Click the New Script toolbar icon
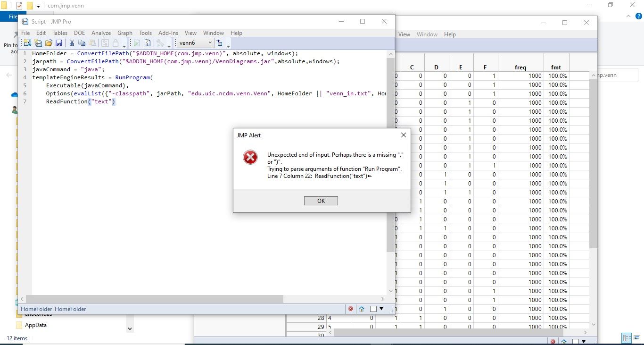Viewport: 644px width, 345px height. pyautogui.click(x=38, y=43)
